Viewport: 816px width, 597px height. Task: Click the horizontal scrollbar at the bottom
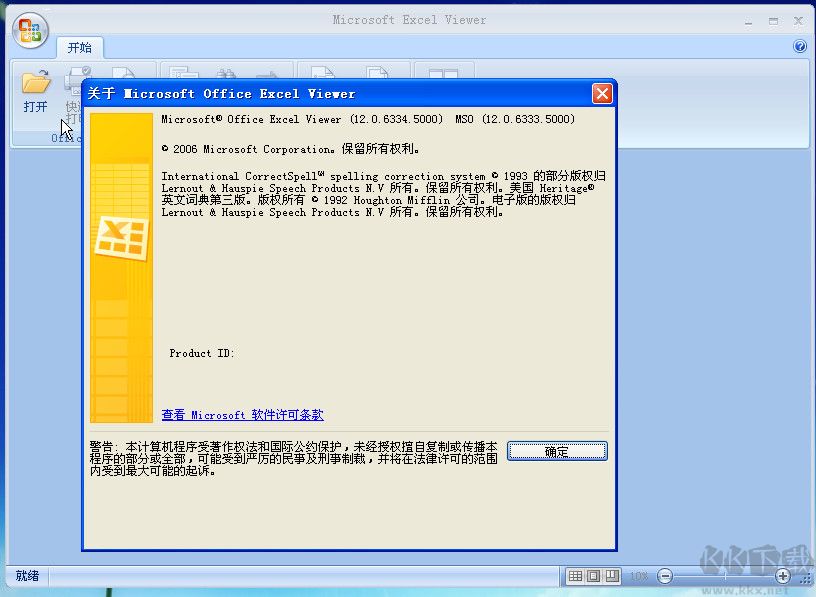coord(300,559)
